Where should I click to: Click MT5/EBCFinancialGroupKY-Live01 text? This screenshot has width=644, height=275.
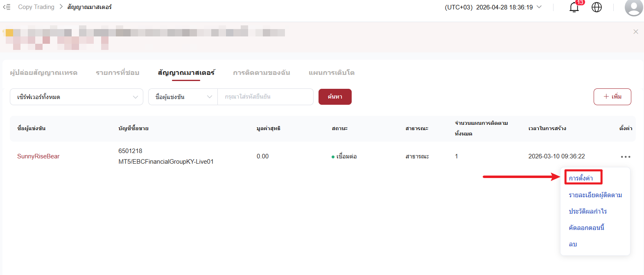(166, 162)
